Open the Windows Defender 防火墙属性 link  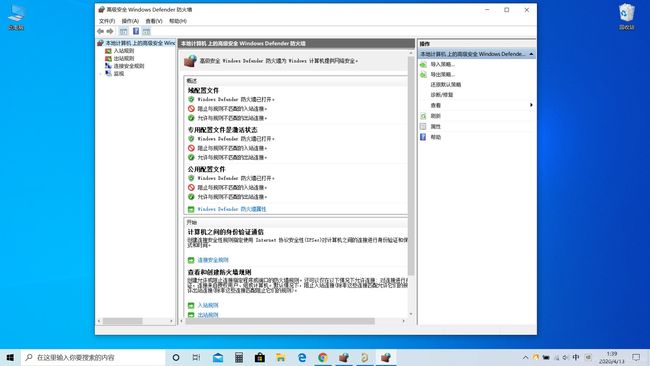point(232,209)
